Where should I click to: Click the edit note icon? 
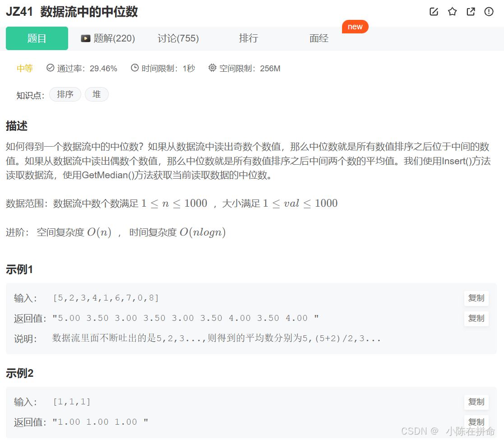coord(434,12)
